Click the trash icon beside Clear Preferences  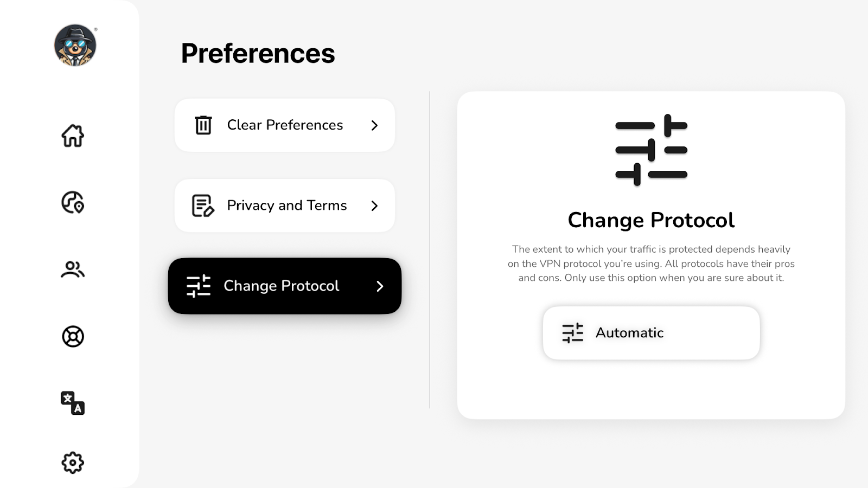click(203, 125)
